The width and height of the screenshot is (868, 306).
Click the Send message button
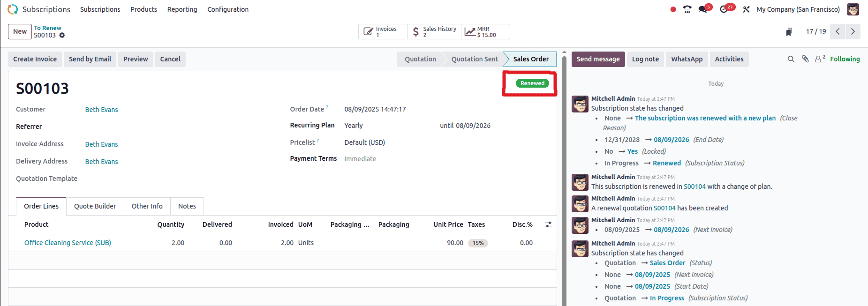click(x=598, y=59)
